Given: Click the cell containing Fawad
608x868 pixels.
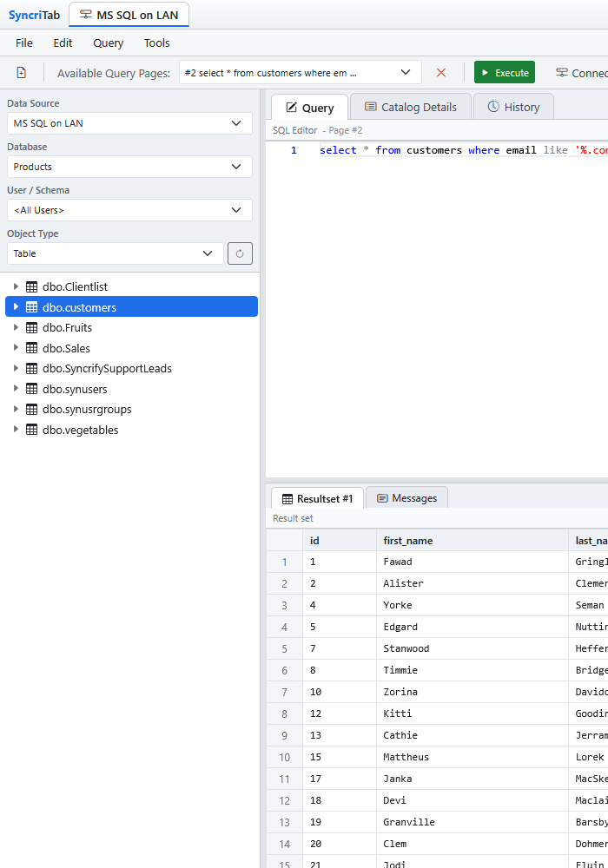Looking at the screenshot, I should [x=473, y=562].
